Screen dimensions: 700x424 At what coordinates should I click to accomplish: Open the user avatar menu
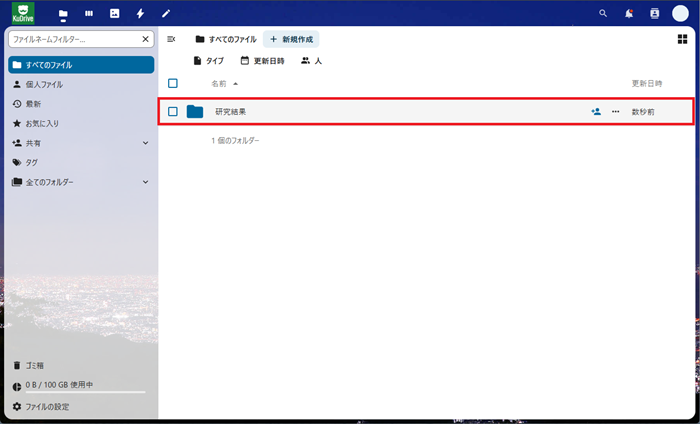[x=680, y=14]
